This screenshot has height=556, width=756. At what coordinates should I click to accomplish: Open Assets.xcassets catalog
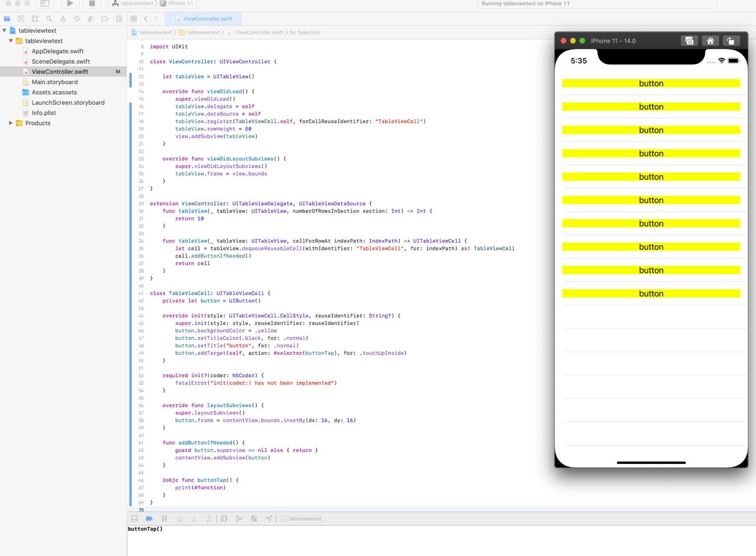(x=54, y=92)
